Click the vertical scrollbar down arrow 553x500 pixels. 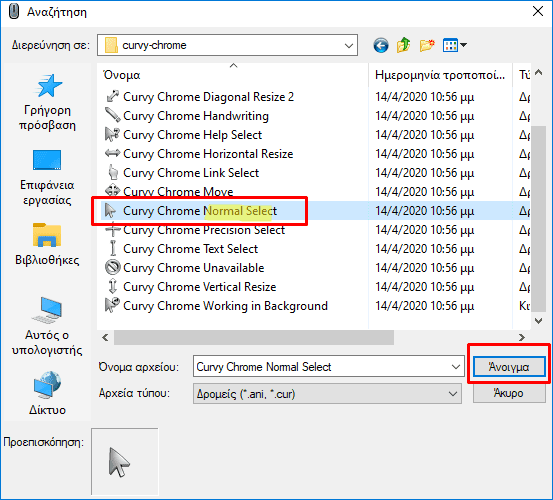point(538,321)
